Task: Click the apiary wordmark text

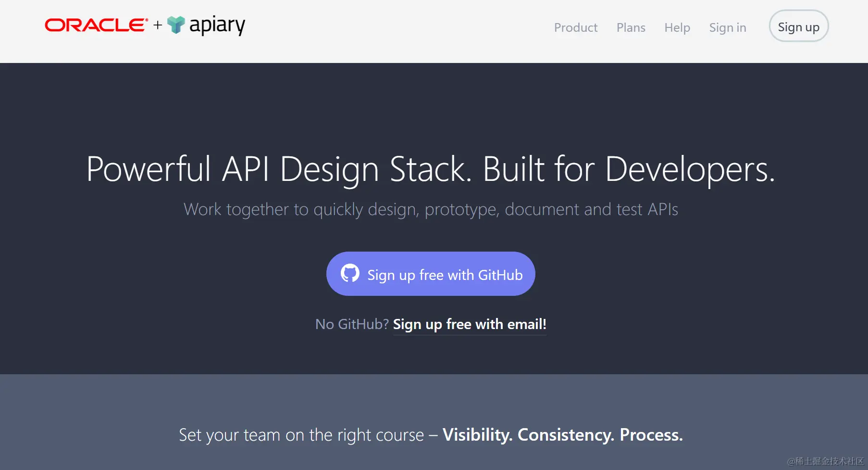Action: 217,25
